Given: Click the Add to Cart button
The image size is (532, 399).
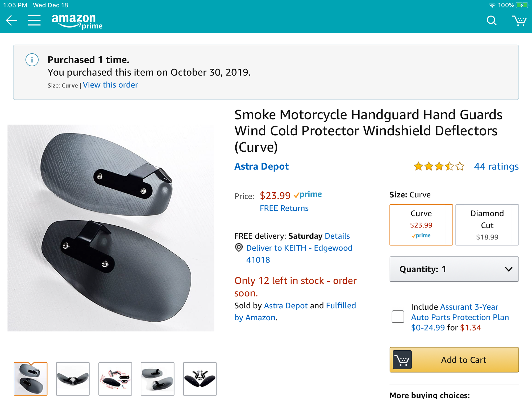Looking at the screenshot, I should pyautogui.click(x=454, y=360).
